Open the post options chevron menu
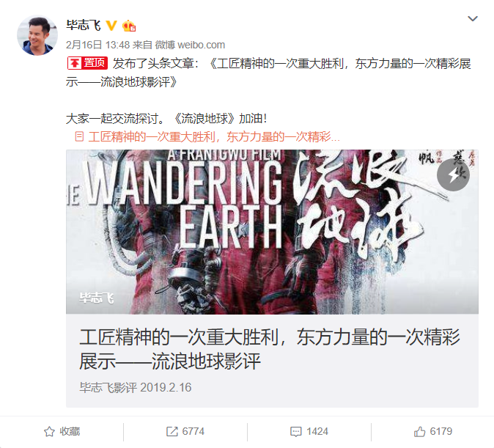Viewport: 494px width, 448px height. [x=473, y=19]
